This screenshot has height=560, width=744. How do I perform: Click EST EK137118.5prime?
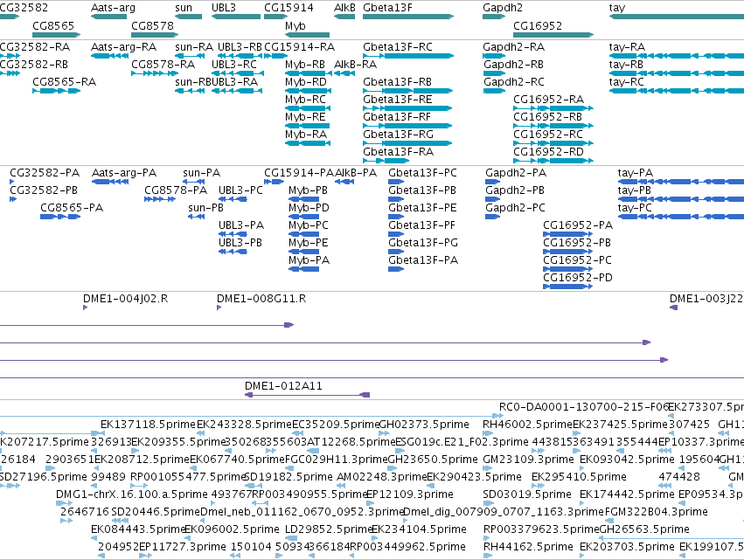click(148, 425)
